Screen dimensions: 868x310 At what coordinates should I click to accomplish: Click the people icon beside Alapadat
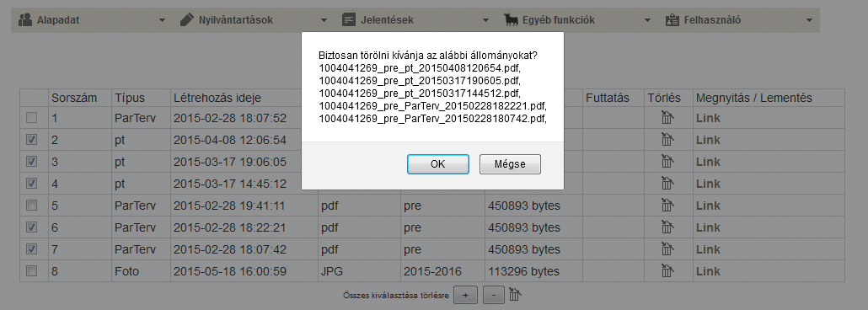click(x=25, y=20)
